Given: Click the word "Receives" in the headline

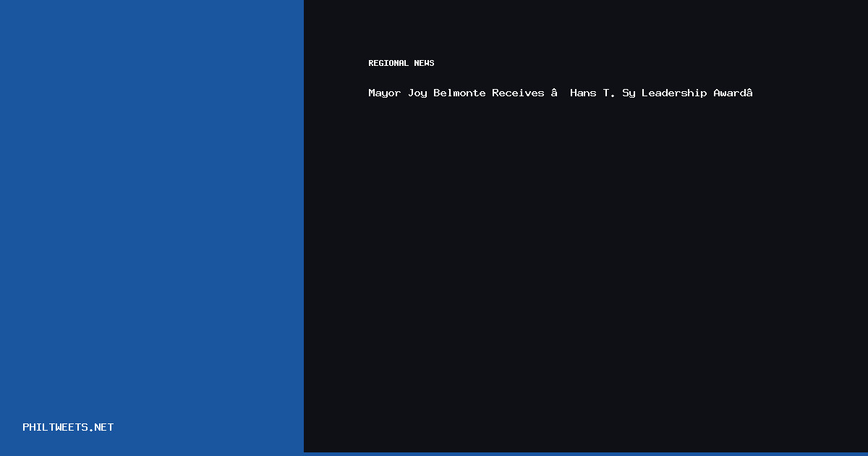Looking at the screenshot, I should coord(518,93).
